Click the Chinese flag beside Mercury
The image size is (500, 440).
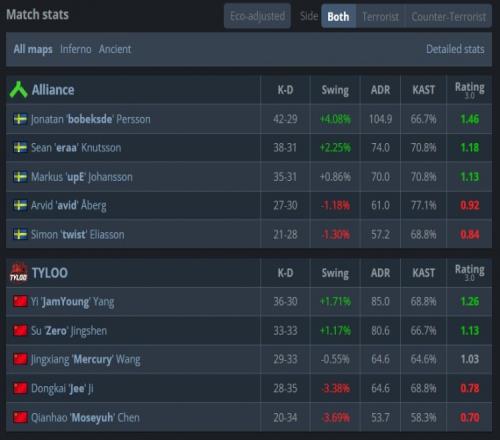(20, 359)
